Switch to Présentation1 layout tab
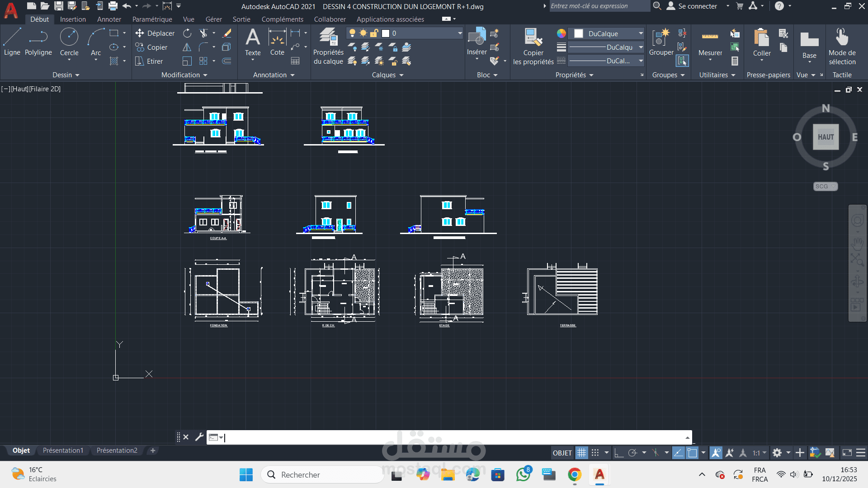868x488 pixels. (x=63, y=450)
